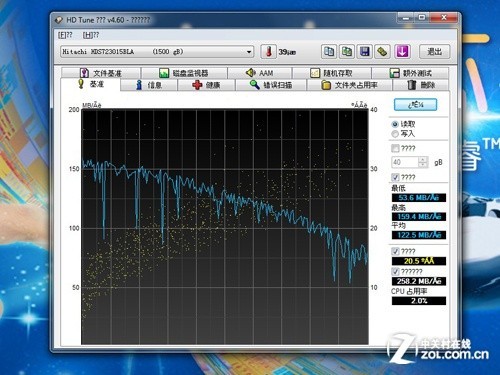Click the gB value spinner arrows

coord(423,162)
